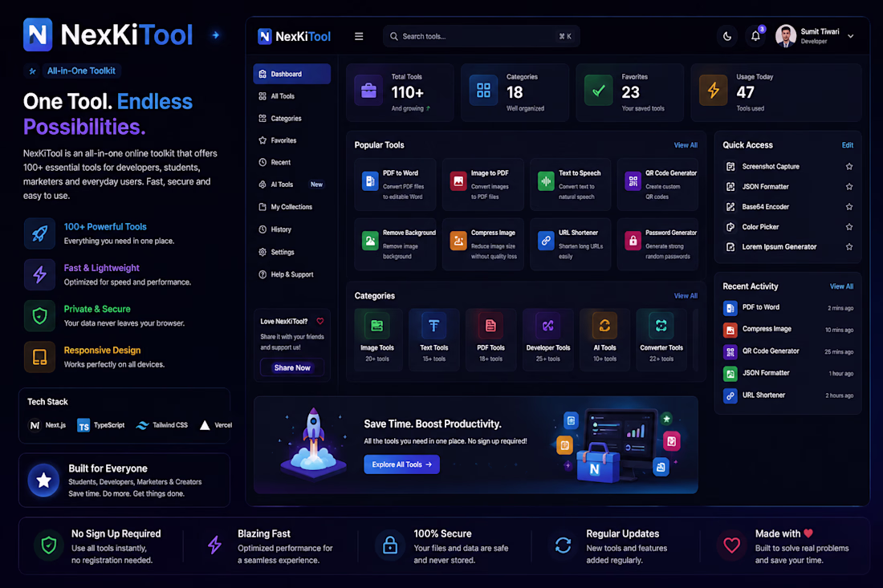Select Image Tools category icon
The height and width of the screenshot is (588, 883).
(376, 325)
